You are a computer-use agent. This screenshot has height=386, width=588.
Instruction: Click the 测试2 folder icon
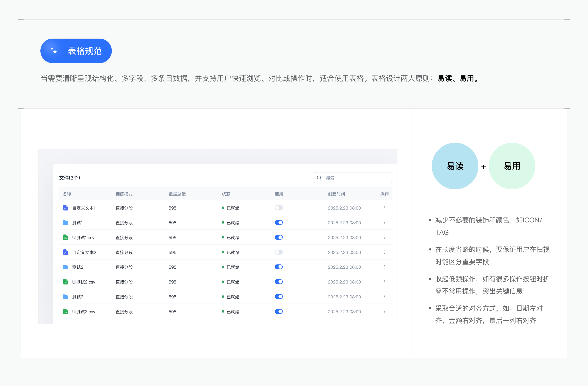coord(66,267)
